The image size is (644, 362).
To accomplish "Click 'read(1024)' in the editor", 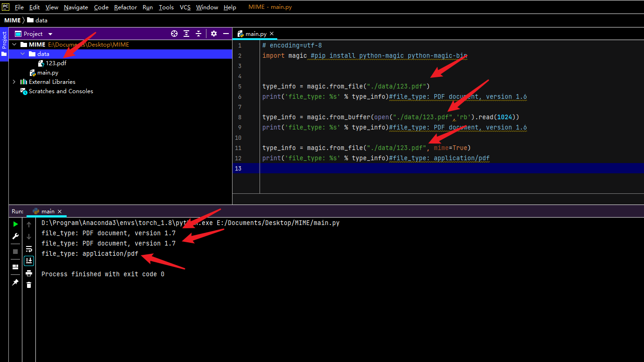I will point(497,117).
